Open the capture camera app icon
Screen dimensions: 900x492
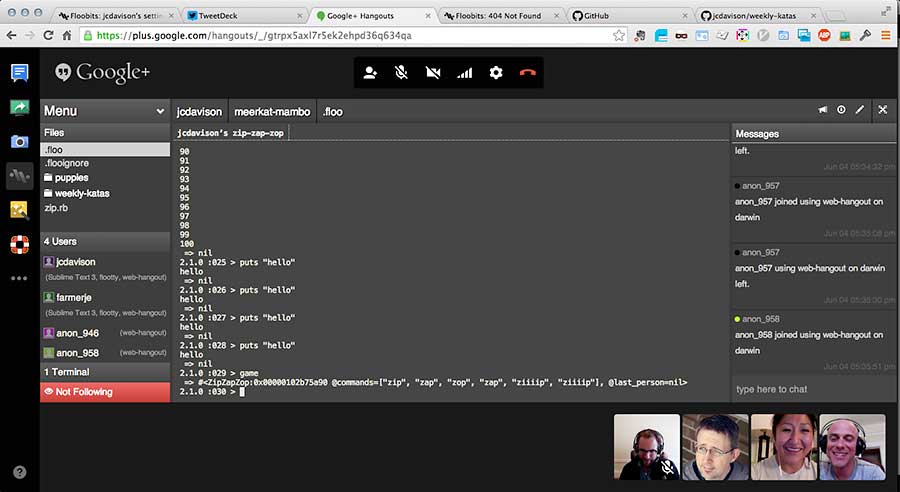coord(19,141)
